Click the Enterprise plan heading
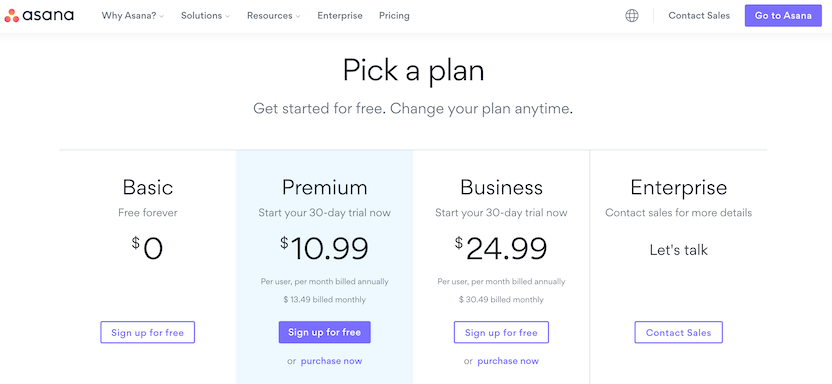The height and width of the screenshot is (384, 832). coord(679,187)
